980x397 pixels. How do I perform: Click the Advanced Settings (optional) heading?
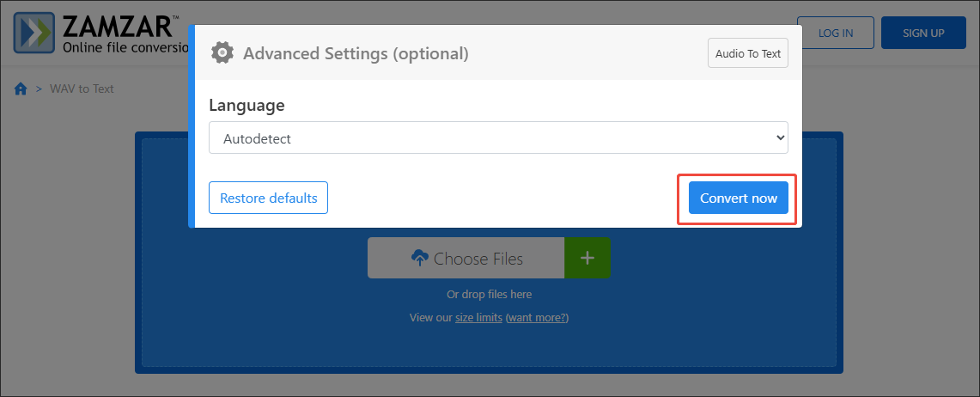(356, 53)
